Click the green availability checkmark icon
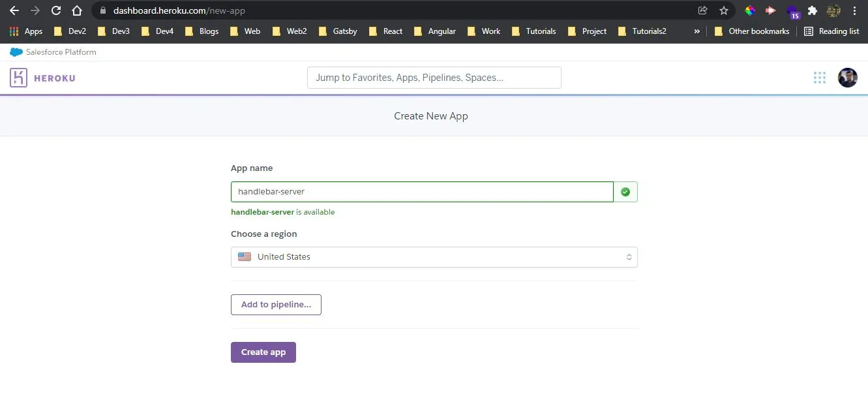Viewport: 868px width, 415px height. (625, 192)
